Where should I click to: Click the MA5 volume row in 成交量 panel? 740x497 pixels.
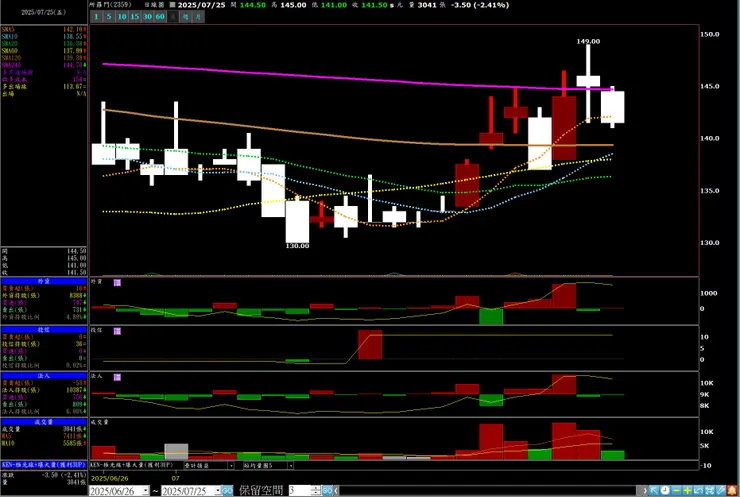[x=44, y=436]
